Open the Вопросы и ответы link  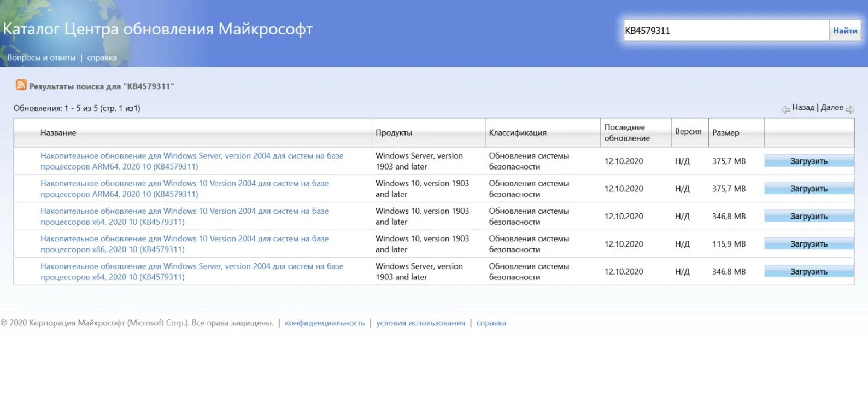[x=42, y=57]
